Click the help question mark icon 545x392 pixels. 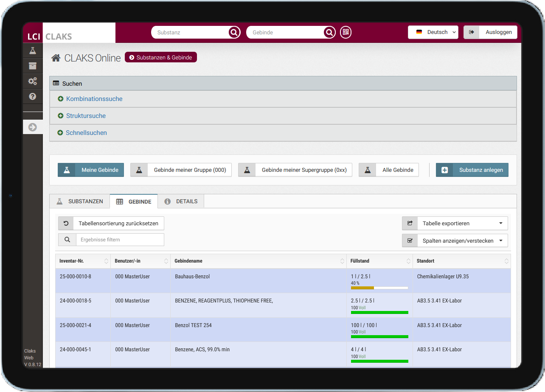33,96
